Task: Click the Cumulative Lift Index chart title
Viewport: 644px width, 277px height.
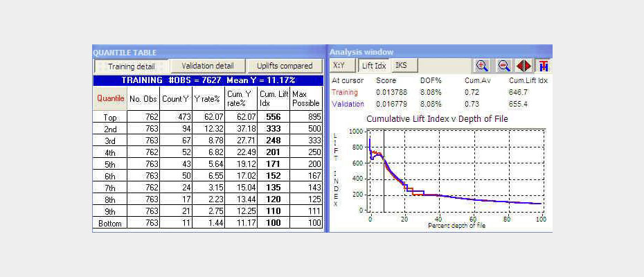Action: (x=437, y=119)
